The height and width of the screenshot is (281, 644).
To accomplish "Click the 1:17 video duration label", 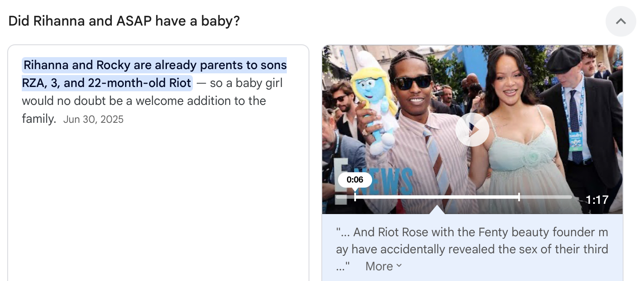I will (597, 200).
